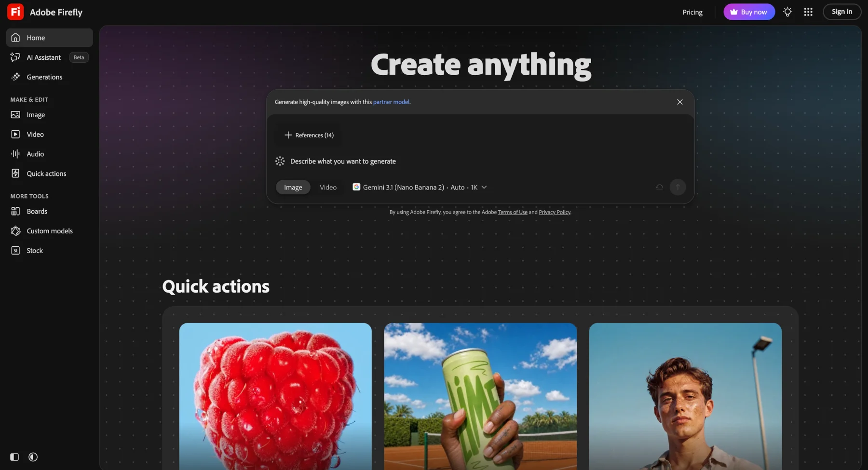Click the MORE TOOLS section label

(29, 196)
